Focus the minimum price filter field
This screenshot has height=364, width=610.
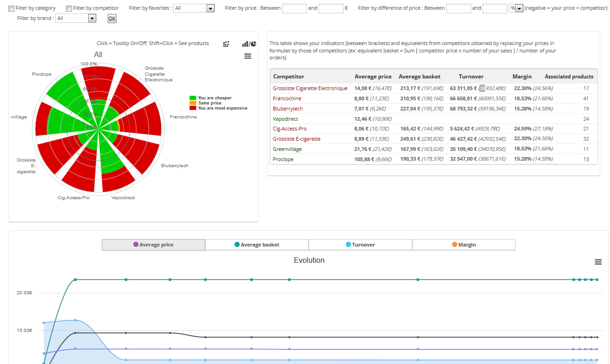click(294, 8)
